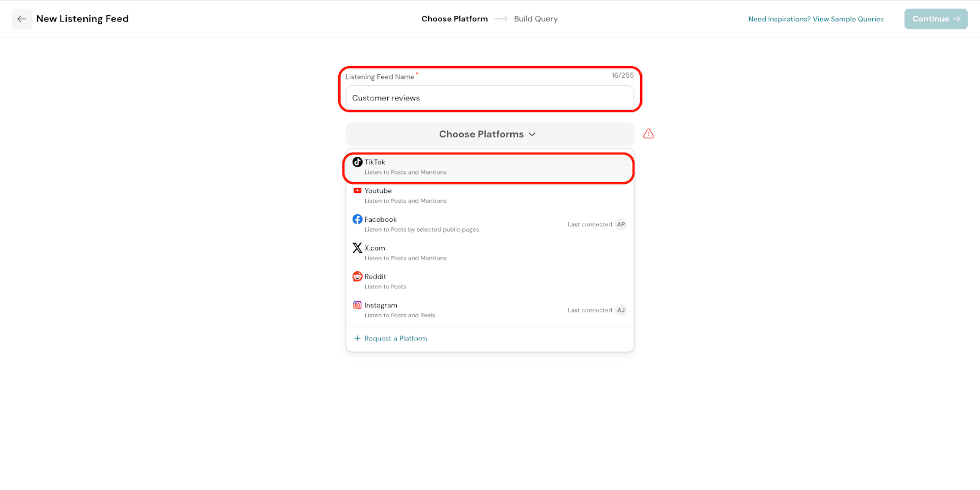Click the Listening Feed Name input field
This screenshot has height=490, width=980.
click(489, 98)
